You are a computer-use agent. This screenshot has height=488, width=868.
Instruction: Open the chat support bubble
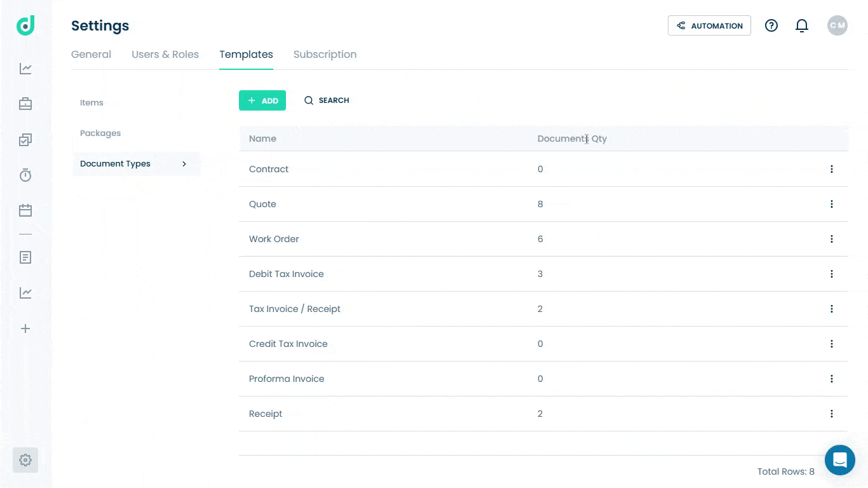840,460
